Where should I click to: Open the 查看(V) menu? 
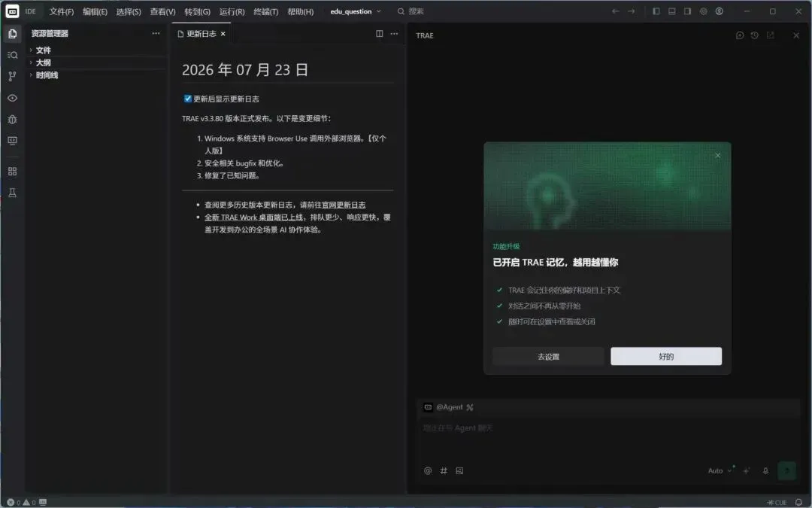pyautogui.click(x=162, y=11)
